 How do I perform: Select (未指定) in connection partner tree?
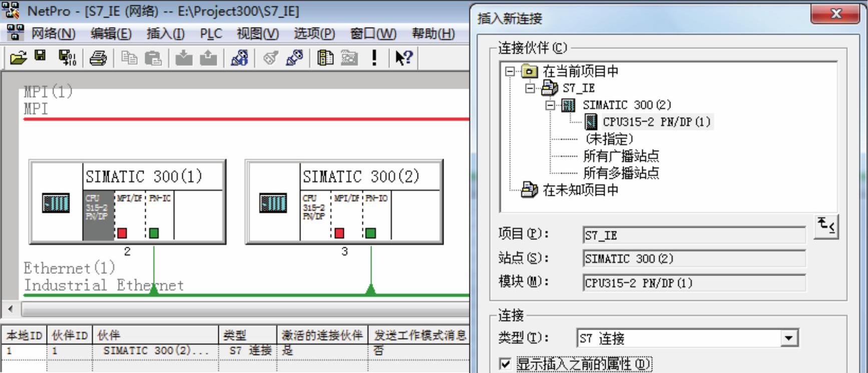(609, 139)
